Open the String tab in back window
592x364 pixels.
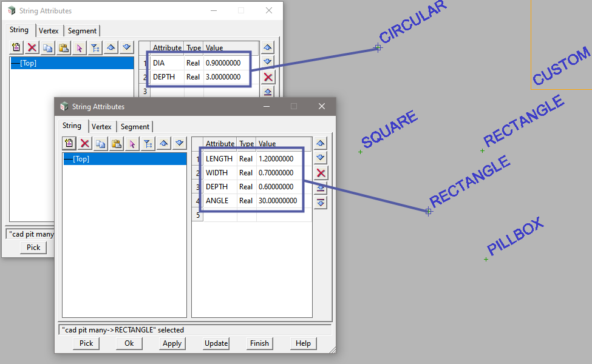19,30
